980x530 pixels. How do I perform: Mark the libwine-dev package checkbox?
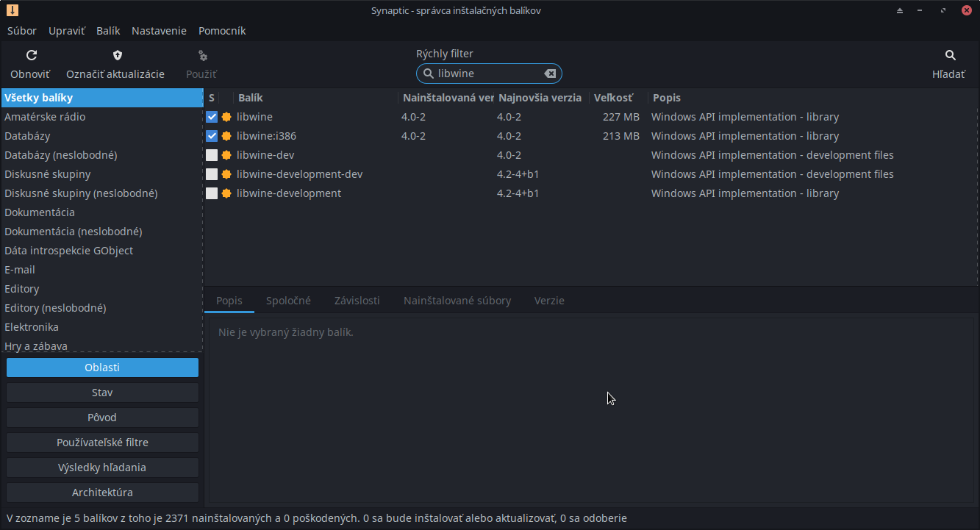(x=212, y=155)
